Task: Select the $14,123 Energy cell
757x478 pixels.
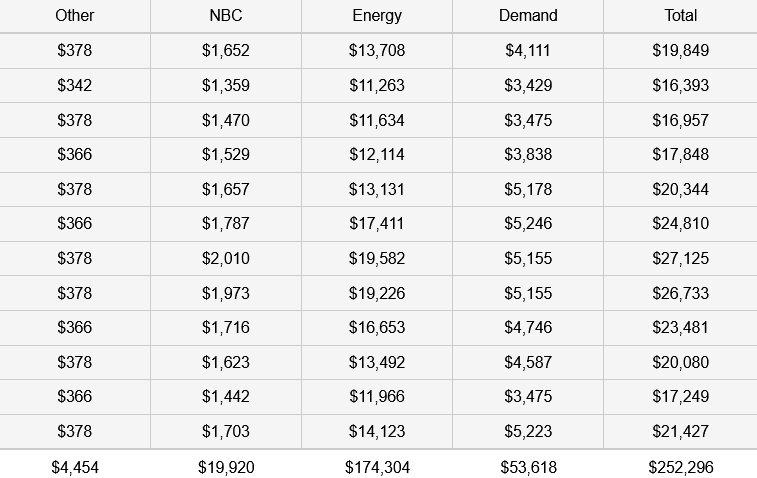Action: 377,431
